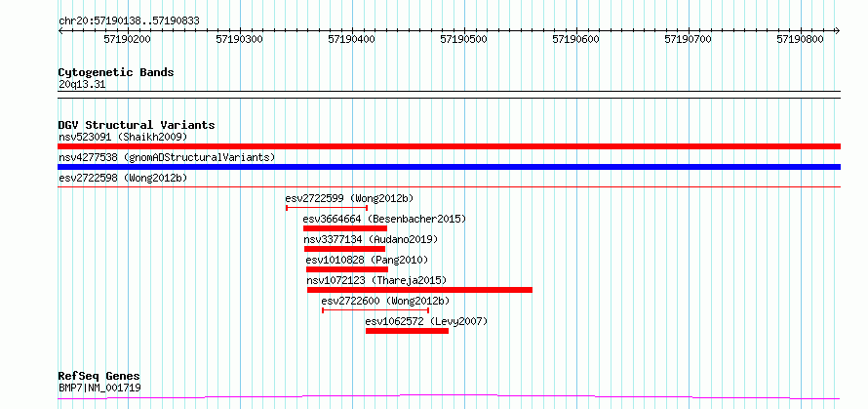The width and height of the screenshot is (868, 409).
Task: Click the BMP7|NM_001719 gene label
Action: 99,388
